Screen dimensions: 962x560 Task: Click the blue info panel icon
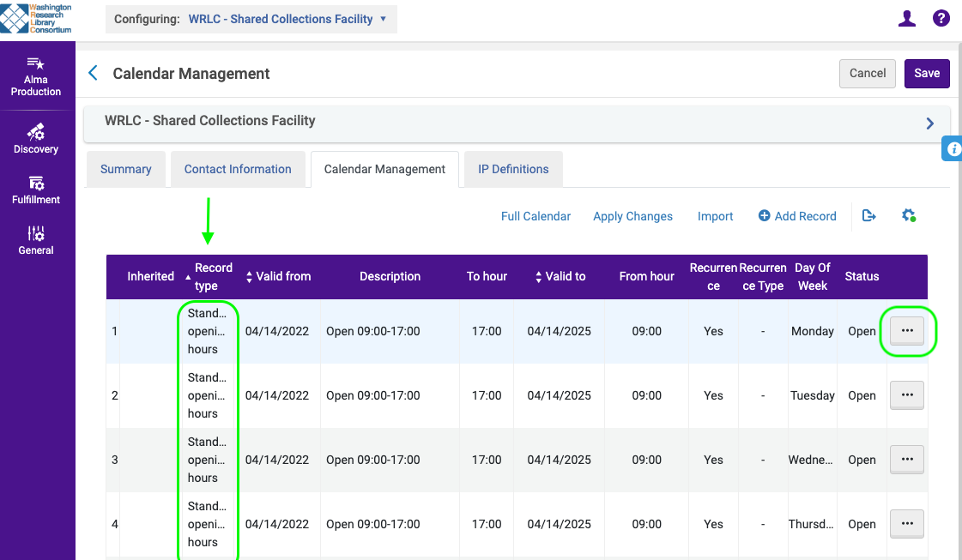tap(953, 148)
